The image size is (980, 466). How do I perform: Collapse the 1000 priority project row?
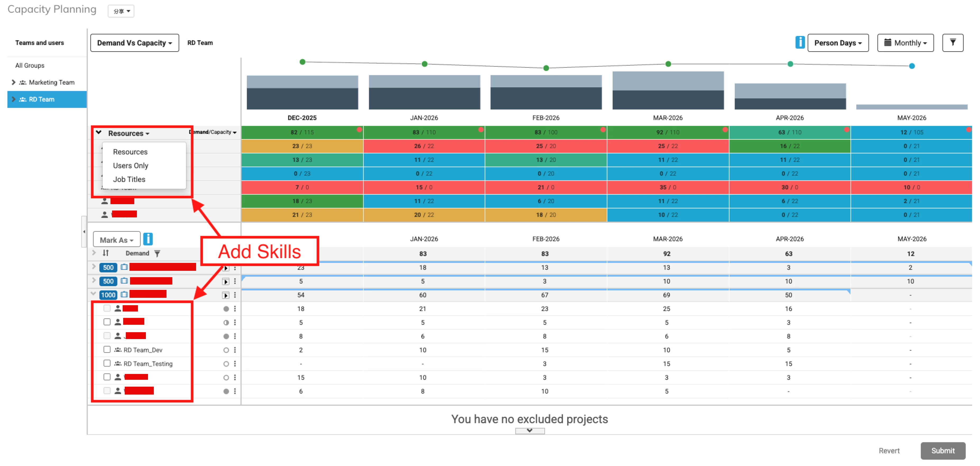pos(94,294)
